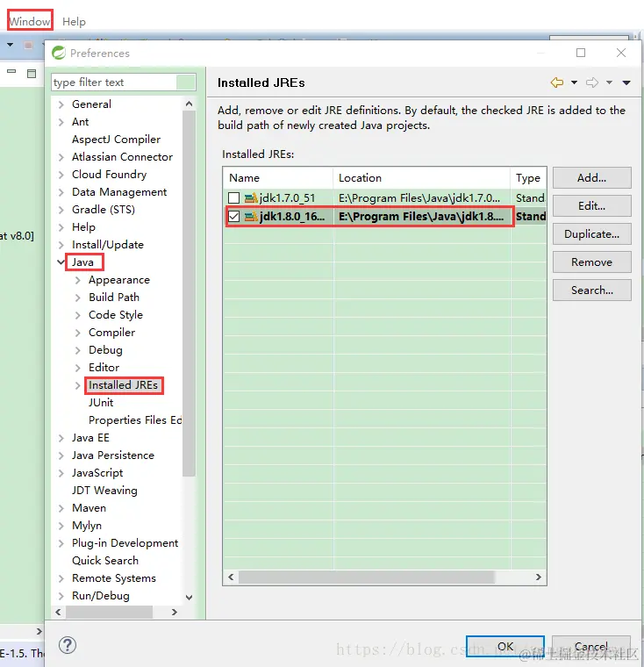Click the minimize view icon in background window

click(11, 71)
